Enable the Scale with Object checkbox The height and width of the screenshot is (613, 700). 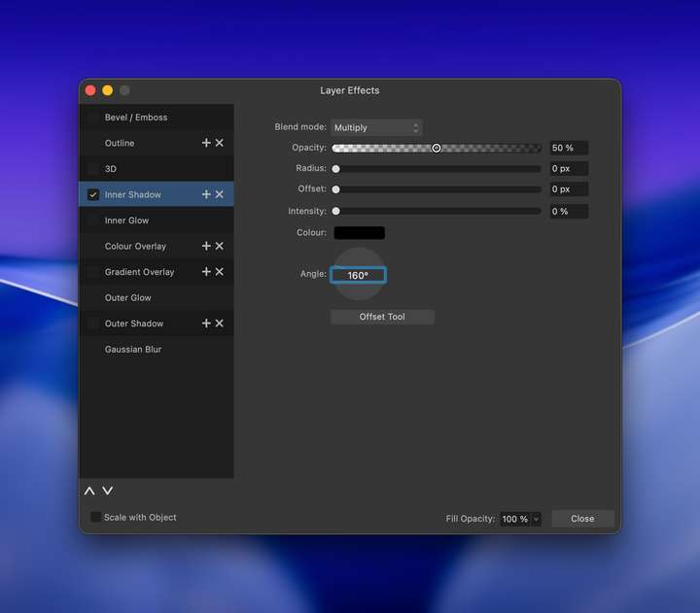[96, 517]
